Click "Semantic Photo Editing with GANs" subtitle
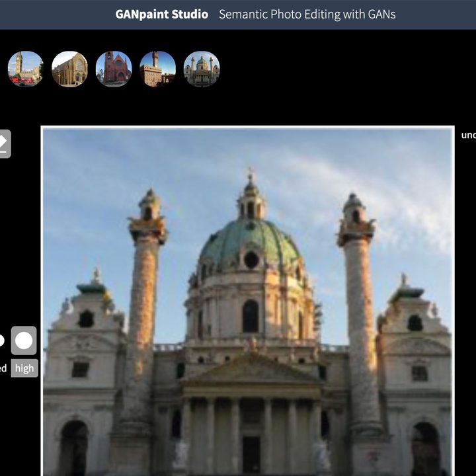Image resolution: width=476 pixels, height=476 pixels. (x=307, y=15)
